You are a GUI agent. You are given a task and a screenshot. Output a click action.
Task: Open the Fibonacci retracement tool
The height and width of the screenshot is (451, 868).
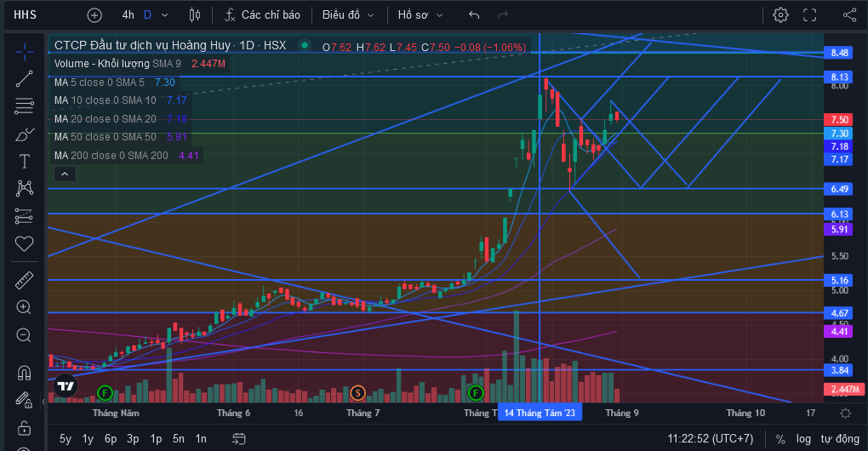(x=24, y=106)
